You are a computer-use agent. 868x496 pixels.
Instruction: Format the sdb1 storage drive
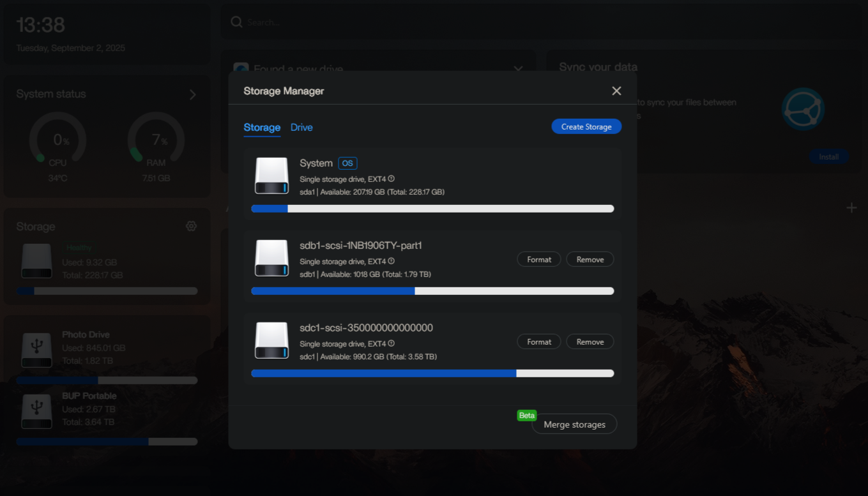point(538,260)
